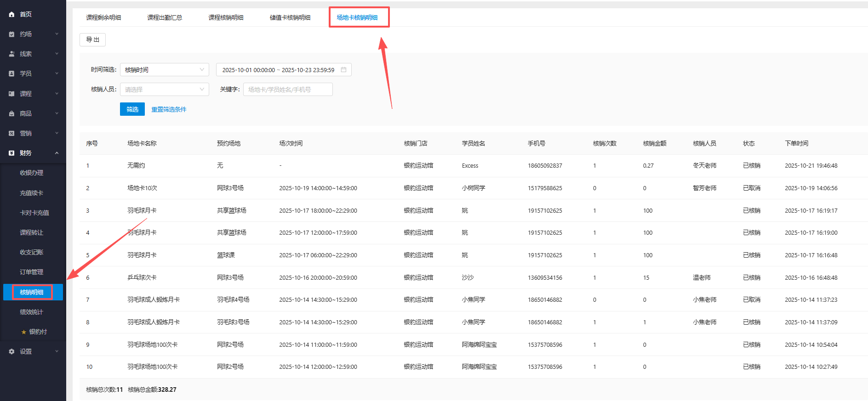Click the 首页 home icon in sidebar
The width and height of the screenshot is (868, 401).
[11, 14]
